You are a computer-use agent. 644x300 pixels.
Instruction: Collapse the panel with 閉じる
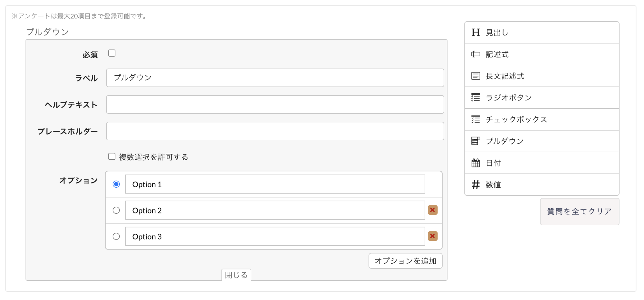click(x=236, y=275)
